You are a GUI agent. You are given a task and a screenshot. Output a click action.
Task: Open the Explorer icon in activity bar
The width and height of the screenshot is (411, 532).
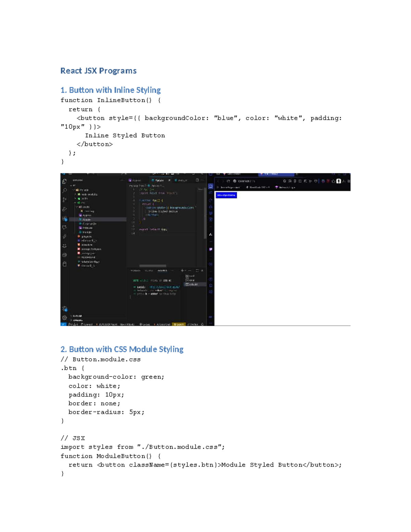(64, 181)
